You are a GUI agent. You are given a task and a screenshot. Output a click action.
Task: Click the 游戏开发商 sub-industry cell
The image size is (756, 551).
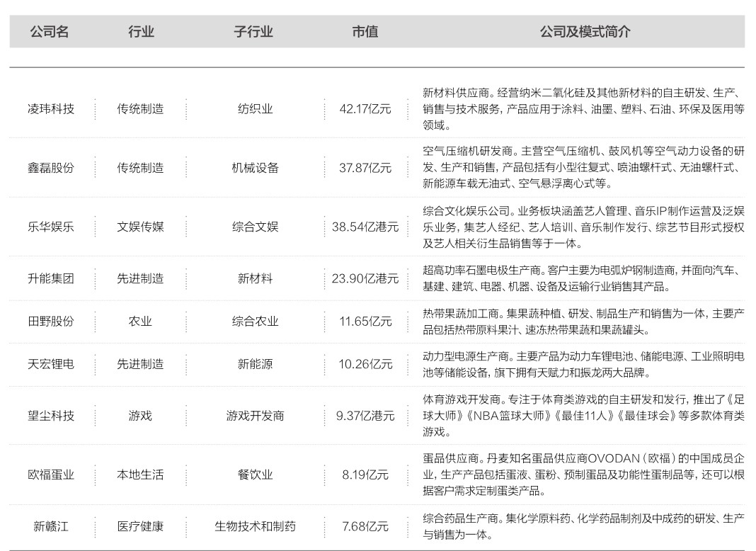click(x=255, y=416)
